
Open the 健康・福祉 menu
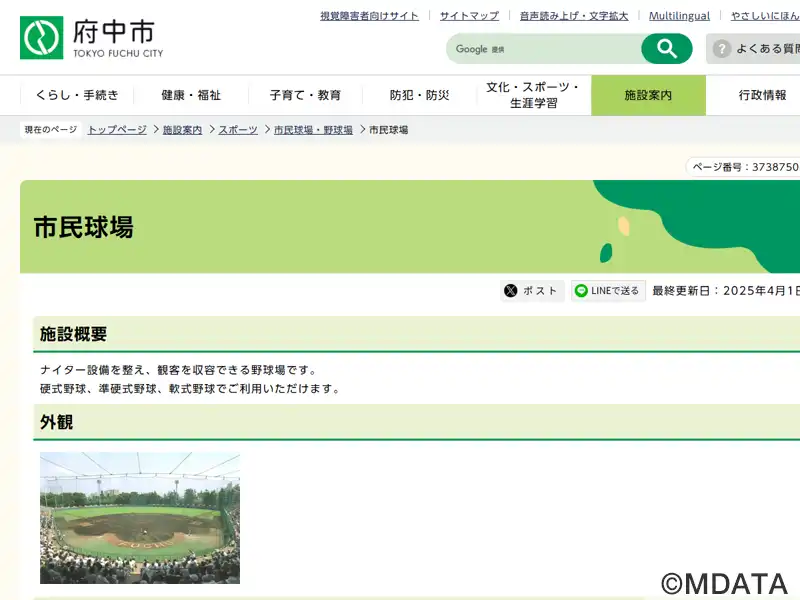[191, 95]
